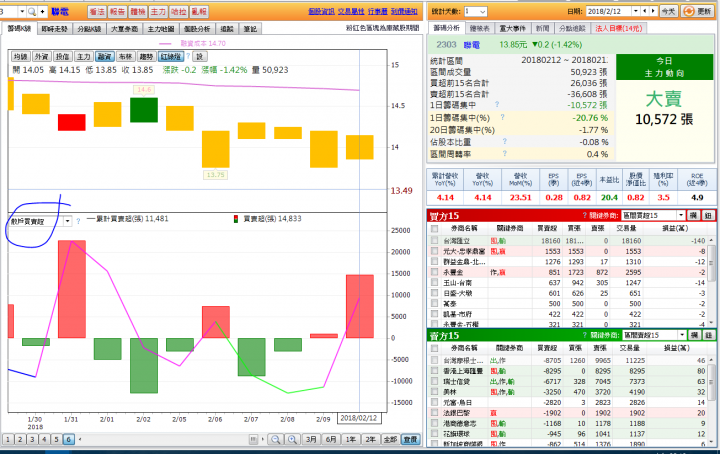The image size is (720, 454).
Task: Click first small button right of 賣方15 dropdown
Action: 694,335
